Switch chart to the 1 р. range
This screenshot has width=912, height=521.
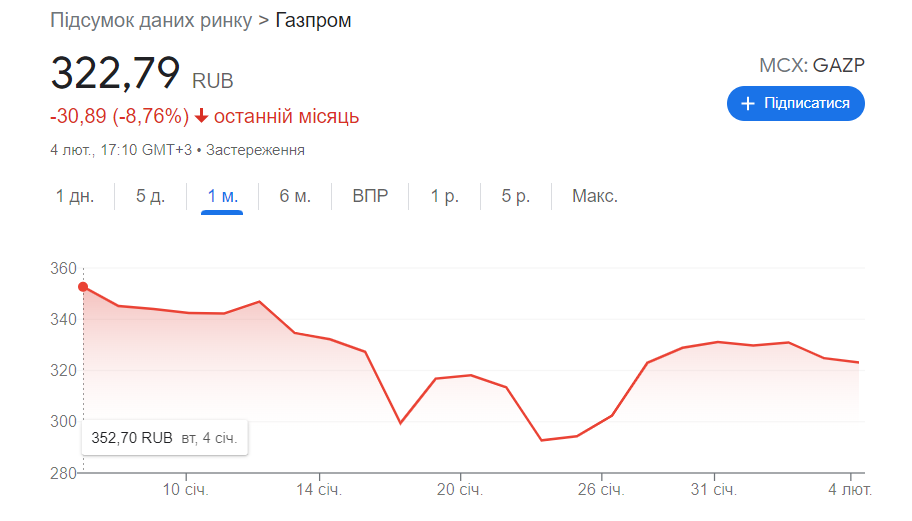445,196
